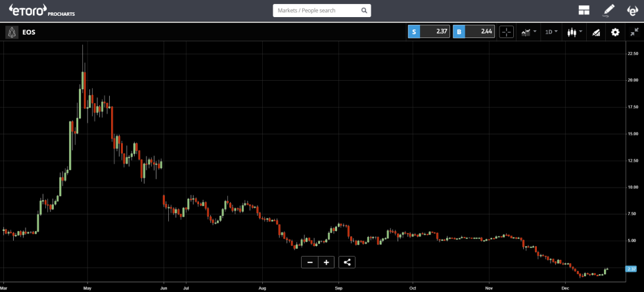
Task: Zoom in the chart with plus
Action: (326, 262)
